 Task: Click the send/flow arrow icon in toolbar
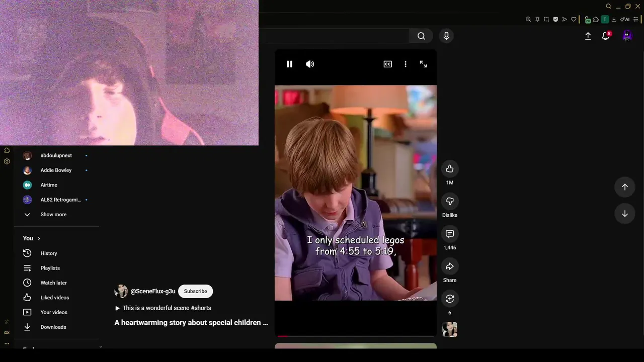pos(565,20)
